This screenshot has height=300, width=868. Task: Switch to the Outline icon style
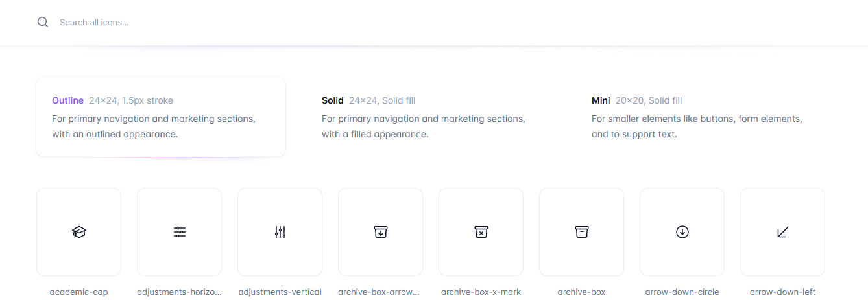(x=160, y=117)
